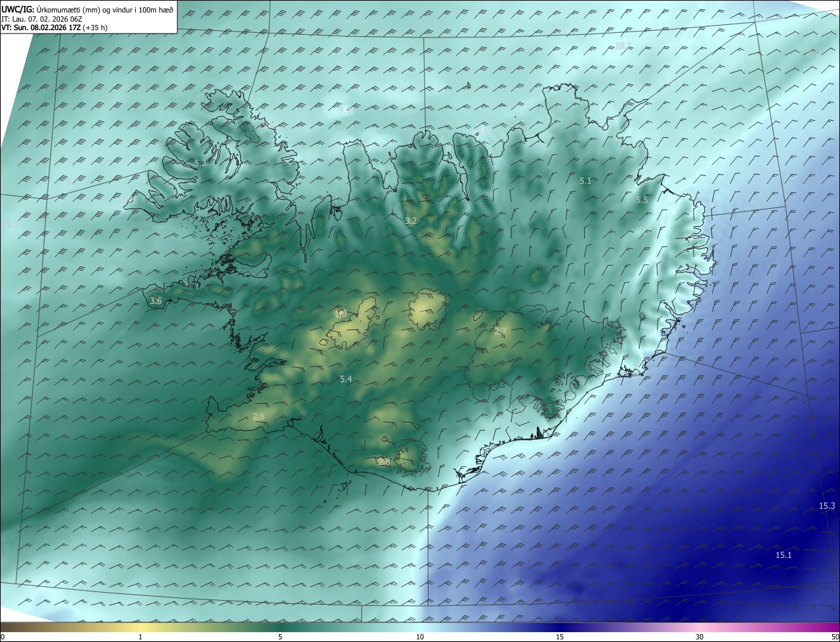
Task: Click the 1 tick label on the color scale
Action: pyautogui.click(x=140, y=637)
